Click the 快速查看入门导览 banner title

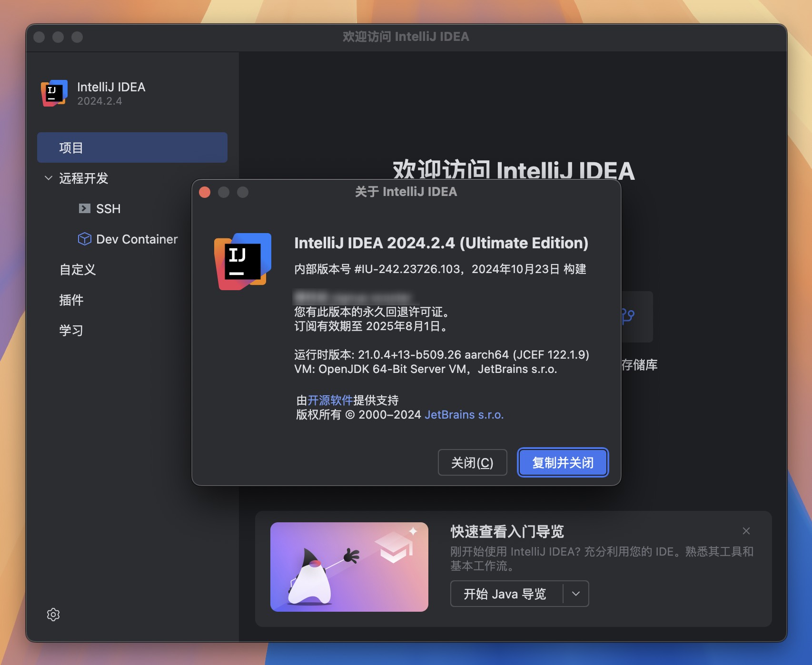pos(507,531)
